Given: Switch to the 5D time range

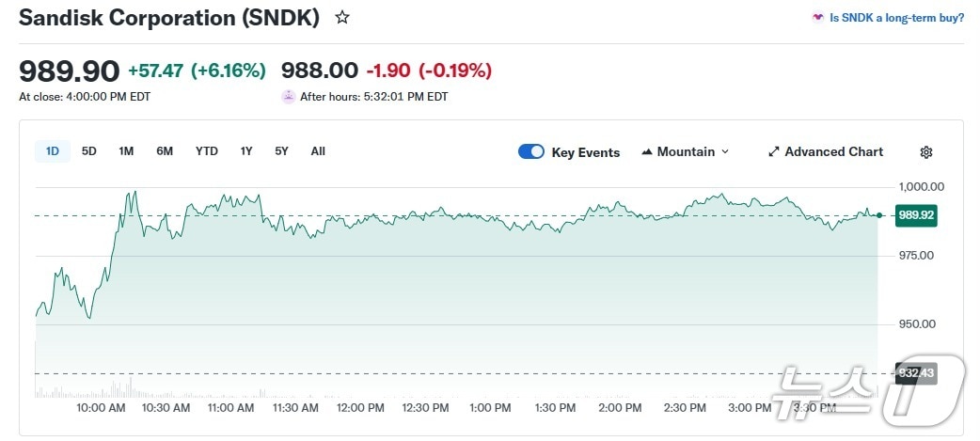Looking at the screenshot, I should [x=89, y=151].
